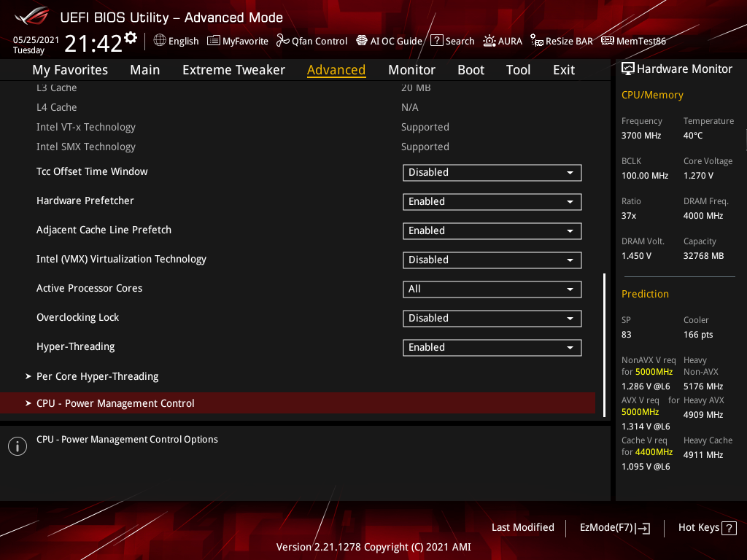
Task: Open the MyFavorite list icon
Action: point(214,41)
